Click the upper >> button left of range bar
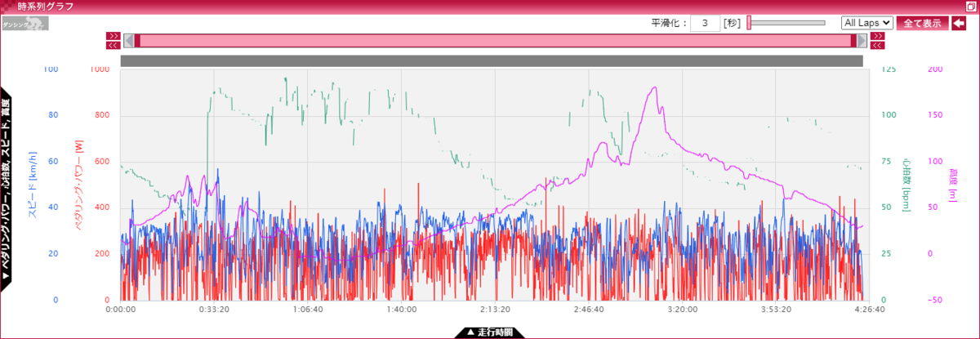This screenshot has width=980, height=339. 114,37
